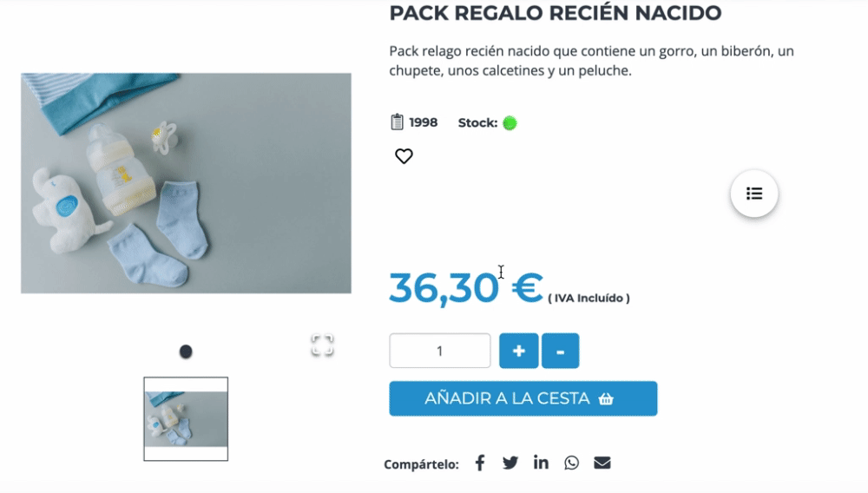
Task: Click the basket icon in add-to-cart button
Action: pos(606,398)
